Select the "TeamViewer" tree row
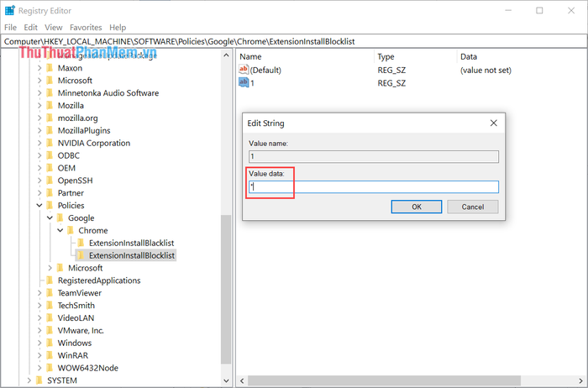Image resolution: width=588 pixels, height=388 pixels. pyautogui.click(x=80, y=293)
